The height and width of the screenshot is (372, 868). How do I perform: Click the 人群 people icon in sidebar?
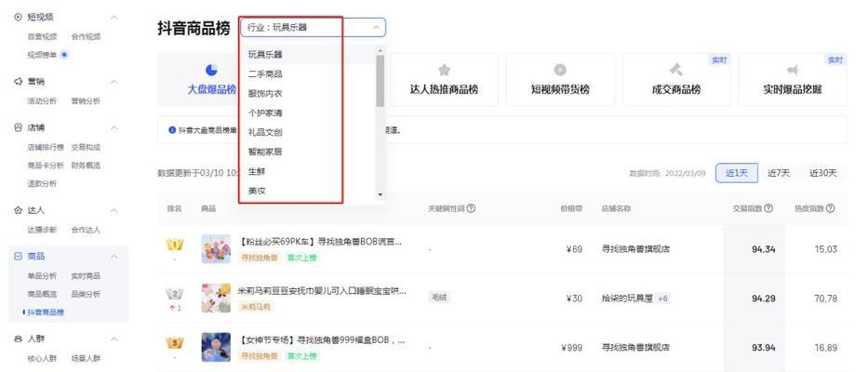click(x=18, y=339)
